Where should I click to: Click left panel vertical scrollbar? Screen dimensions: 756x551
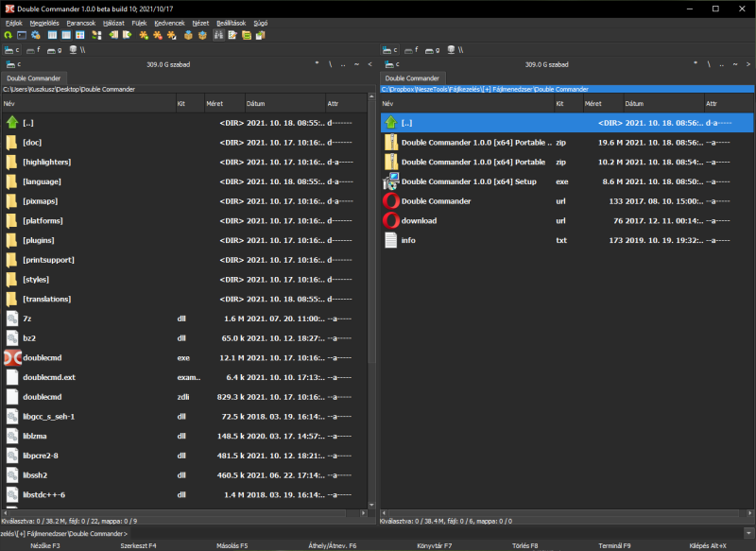371,300
